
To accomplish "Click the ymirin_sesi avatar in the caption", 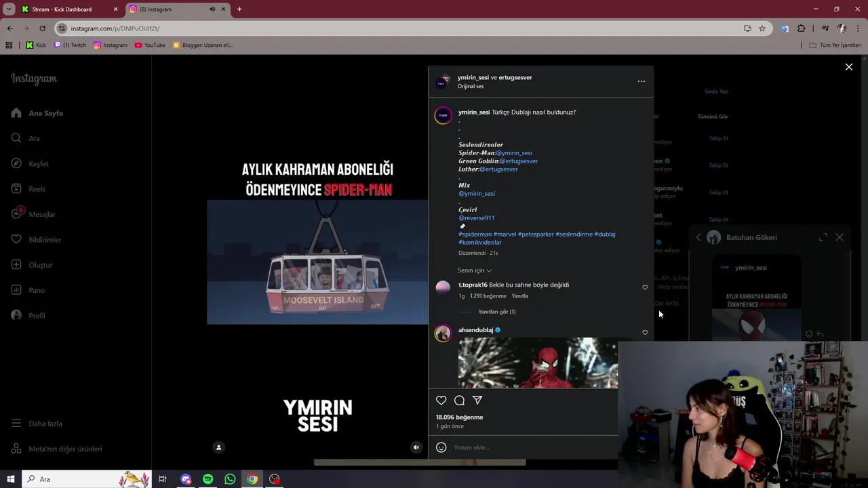I will point(443,115).
